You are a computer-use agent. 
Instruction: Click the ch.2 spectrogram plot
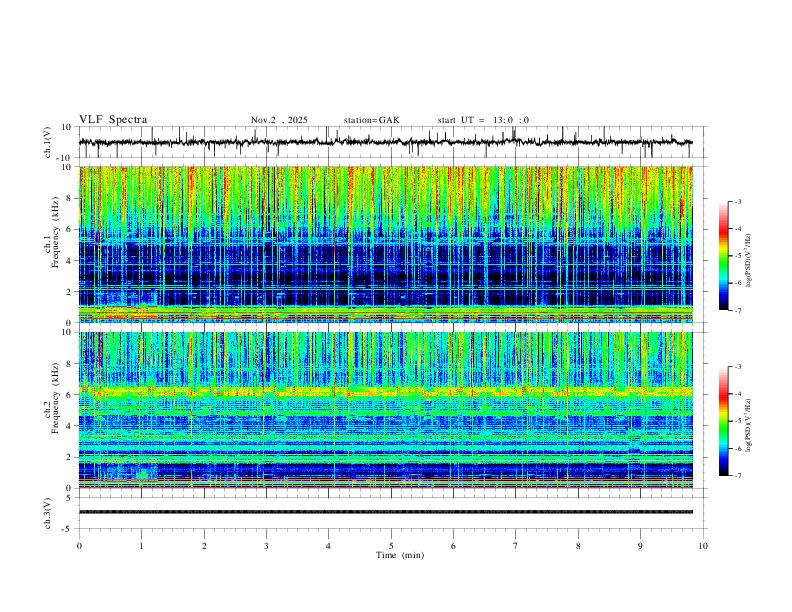385,410
